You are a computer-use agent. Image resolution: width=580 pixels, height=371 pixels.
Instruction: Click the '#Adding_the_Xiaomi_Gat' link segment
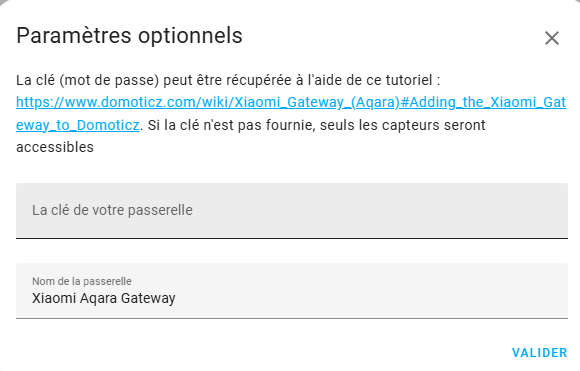483,102
